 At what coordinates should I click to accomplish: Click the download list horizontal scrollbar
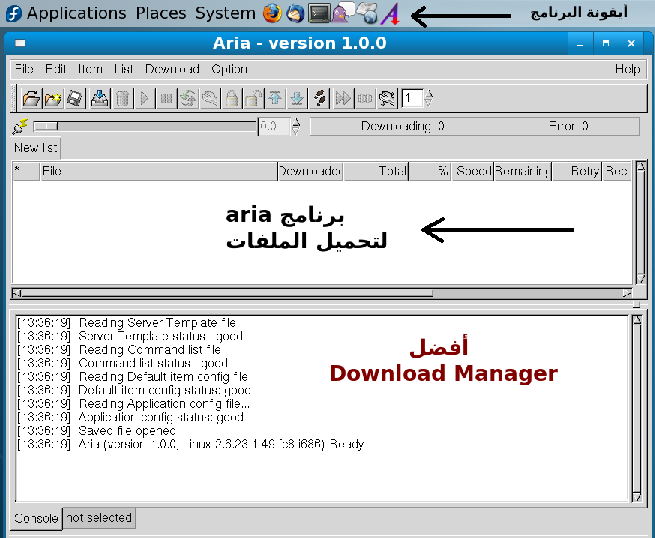pos(322,293)
